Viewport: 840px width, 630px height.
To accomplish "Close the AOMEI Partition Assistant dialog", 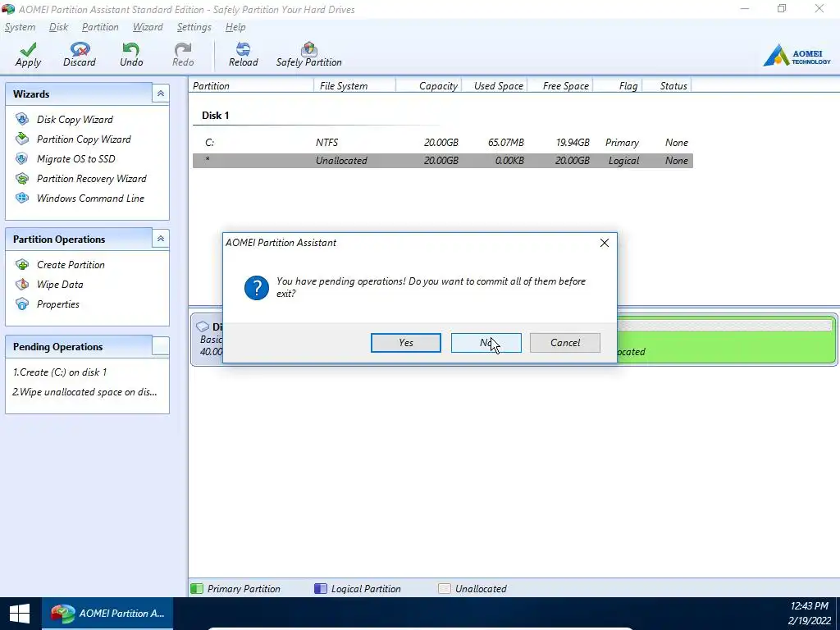I will (x=605, y=243).
